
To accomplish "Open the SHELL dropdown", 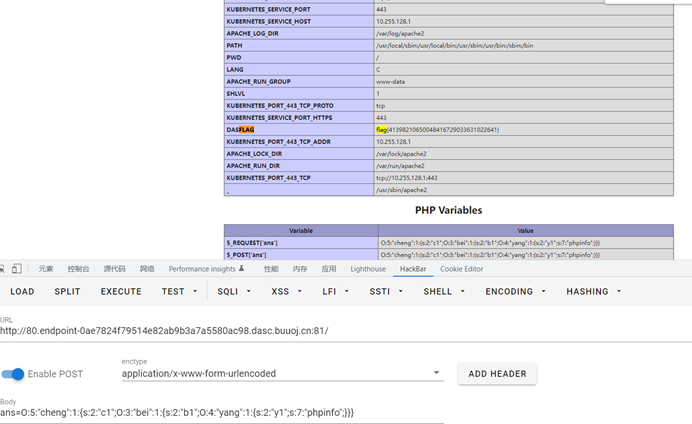I will pyautogui.click(x=444, y=292).
